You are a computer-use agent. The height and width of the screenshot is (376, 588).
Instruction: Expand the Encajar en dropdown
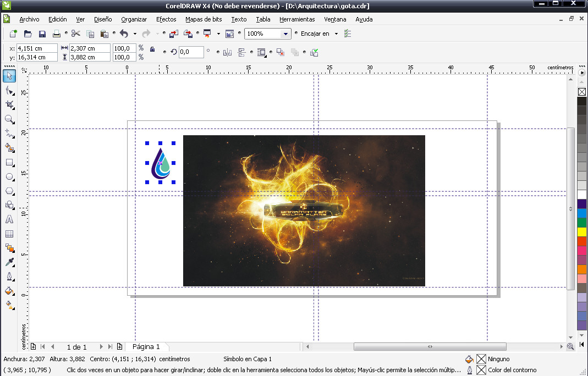coord(336,34)
